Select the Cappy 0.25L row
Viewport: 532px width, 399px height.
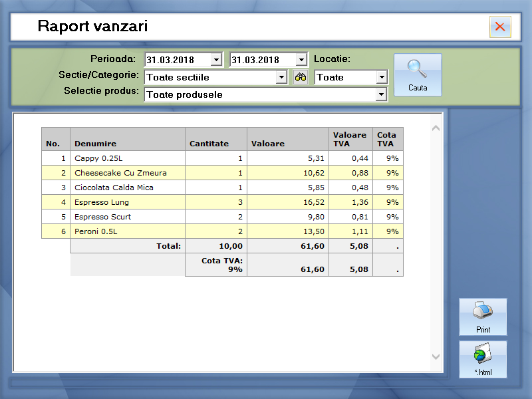click(x=222, y=158)
